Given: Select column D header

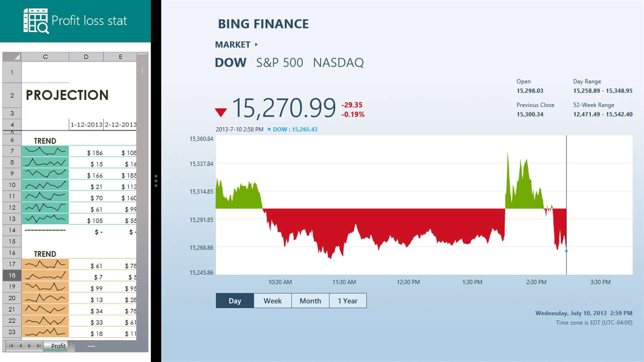Looking at the screenshot, I should tap(86, 57).
